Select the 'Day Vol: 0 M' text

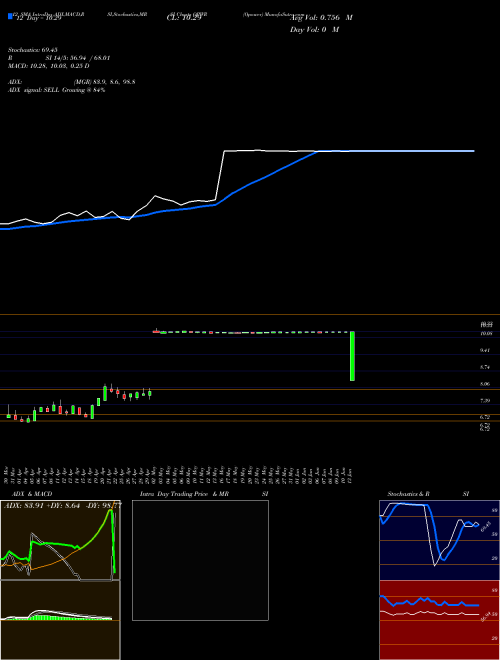[314, 30]
